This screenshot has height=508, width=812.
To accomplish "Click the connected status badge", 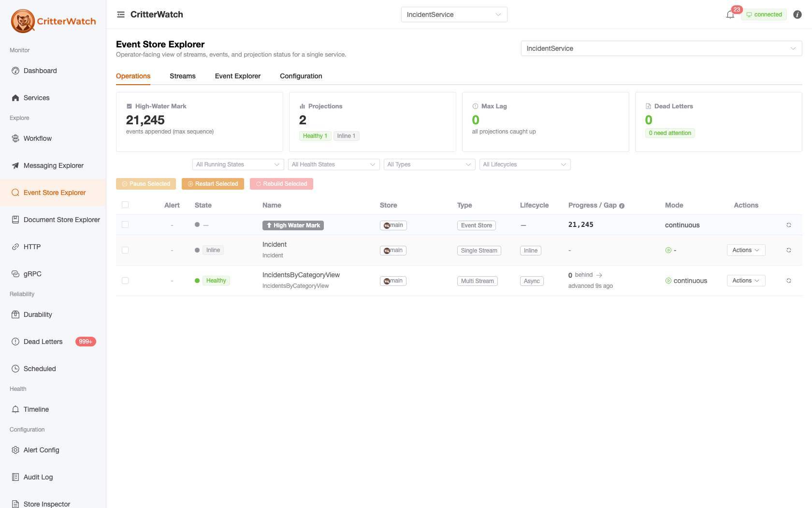I will point(764,15).
